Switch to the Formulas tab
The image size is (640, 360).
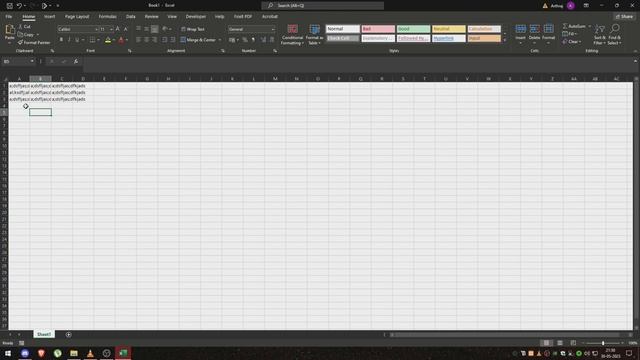(x=107, y=17)
